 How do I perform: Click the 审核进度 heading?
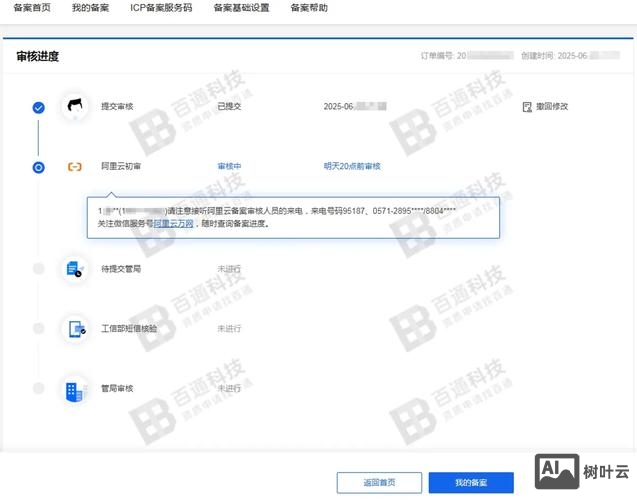37,56
